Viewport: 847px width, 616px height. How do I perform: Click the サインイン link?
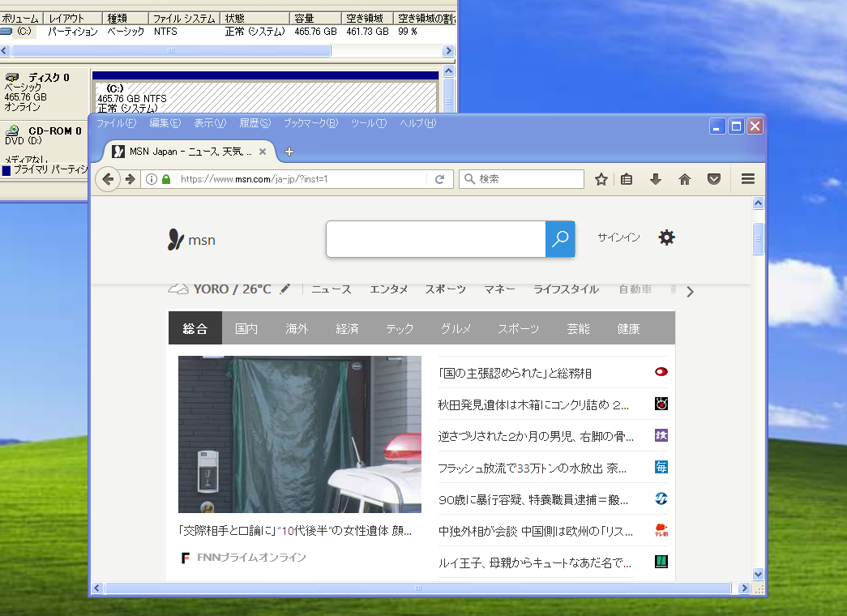(x=618, y=237)
